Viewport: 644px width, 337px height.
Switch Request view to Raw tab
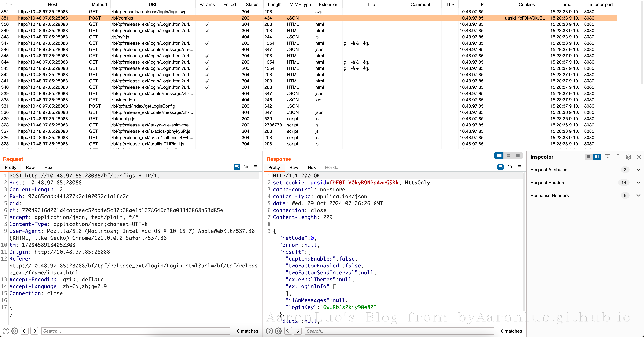(x=30, y=167)
